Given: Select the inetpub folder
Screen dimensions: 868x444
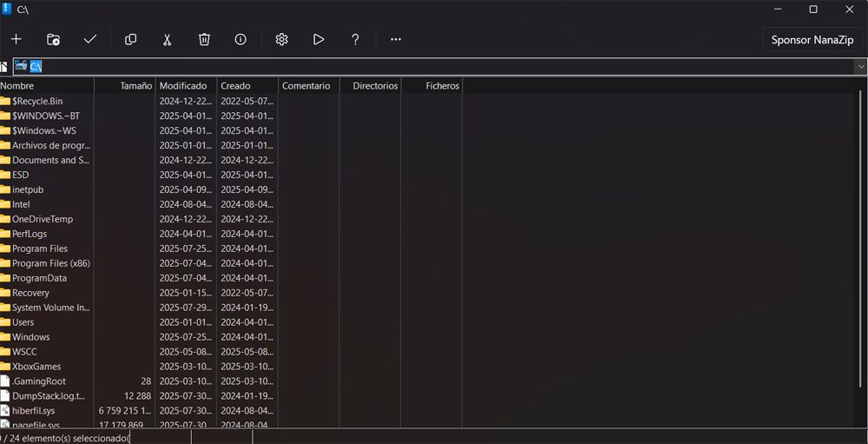Looking at the screenshot, I should pyautogui.click(x=28, y=189).
